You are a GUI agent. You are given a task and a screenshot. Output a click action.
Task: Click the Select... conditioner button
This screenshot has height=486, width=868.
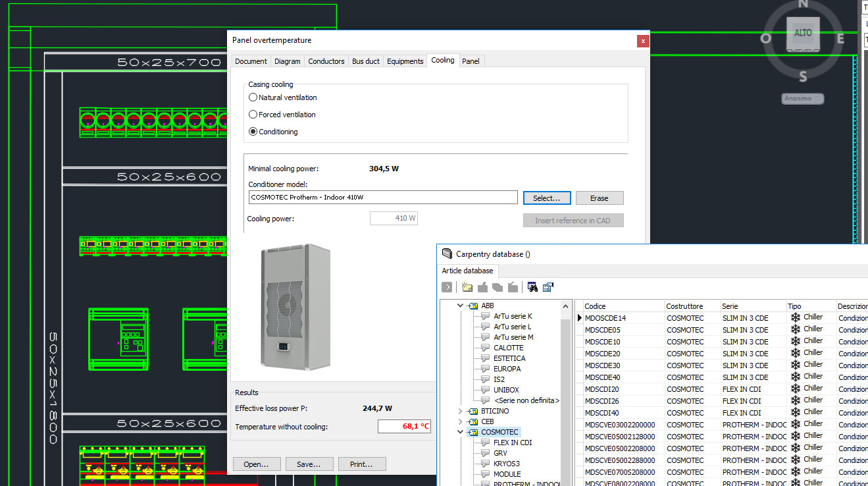tap(547, 198)
